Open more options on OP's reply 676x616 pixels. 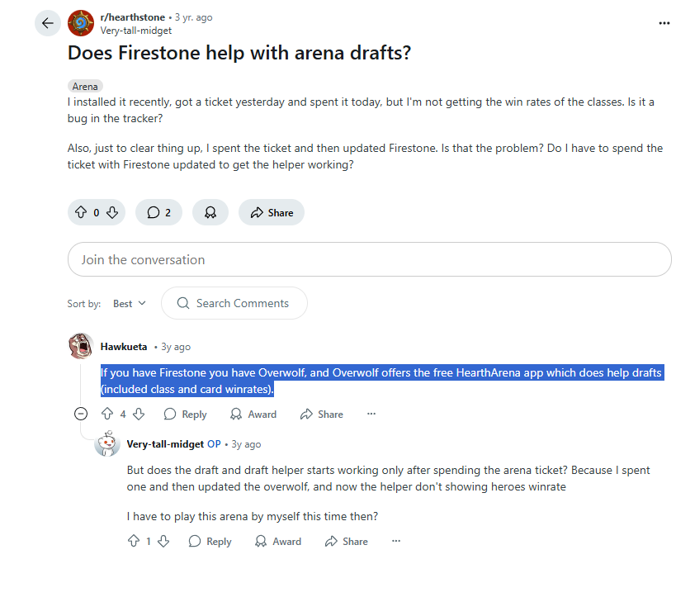396,541
